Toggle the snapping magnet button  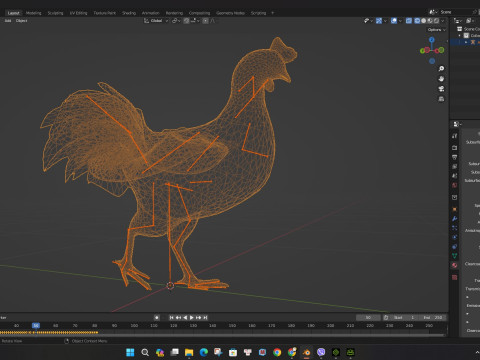[186, 21]
